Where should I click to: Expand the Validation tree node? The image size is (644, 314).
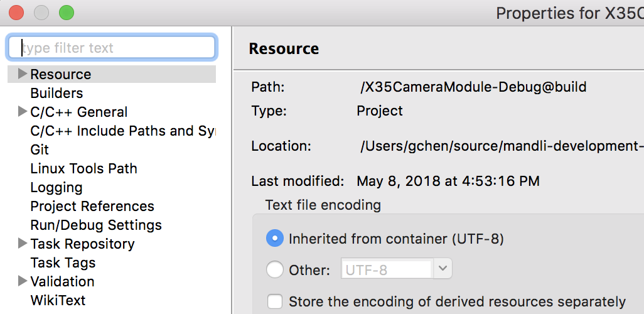click(x=23, y=281)
